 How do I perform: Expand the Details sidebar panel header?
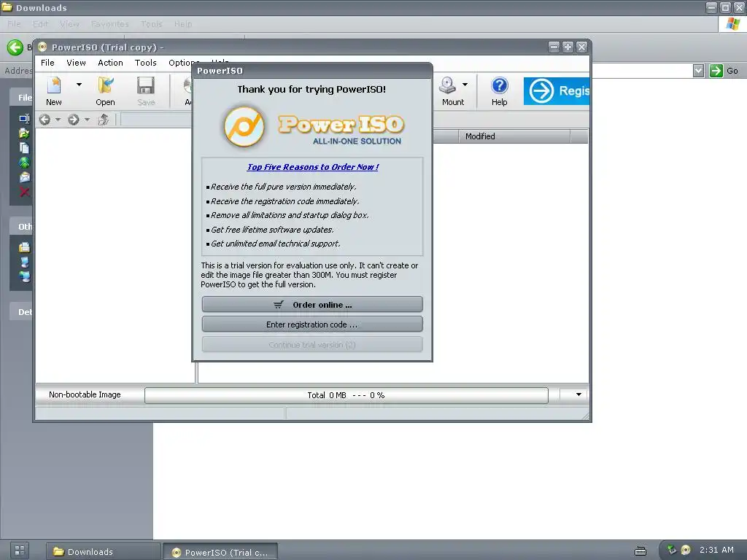(21, 312)
